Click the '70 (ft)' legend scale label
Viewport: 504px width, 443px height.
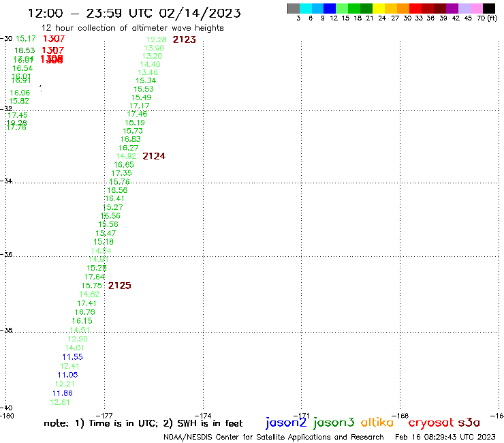[x=487, y=18]
